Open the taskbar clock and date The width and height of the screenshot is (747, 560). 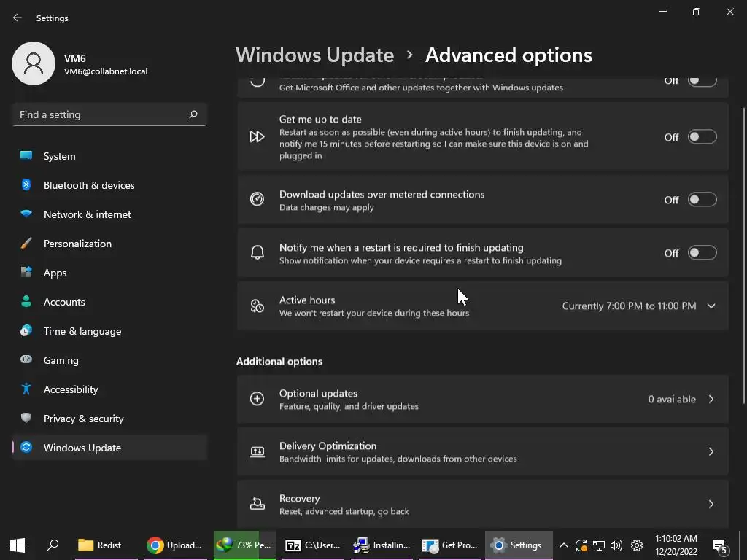point(676,545)
